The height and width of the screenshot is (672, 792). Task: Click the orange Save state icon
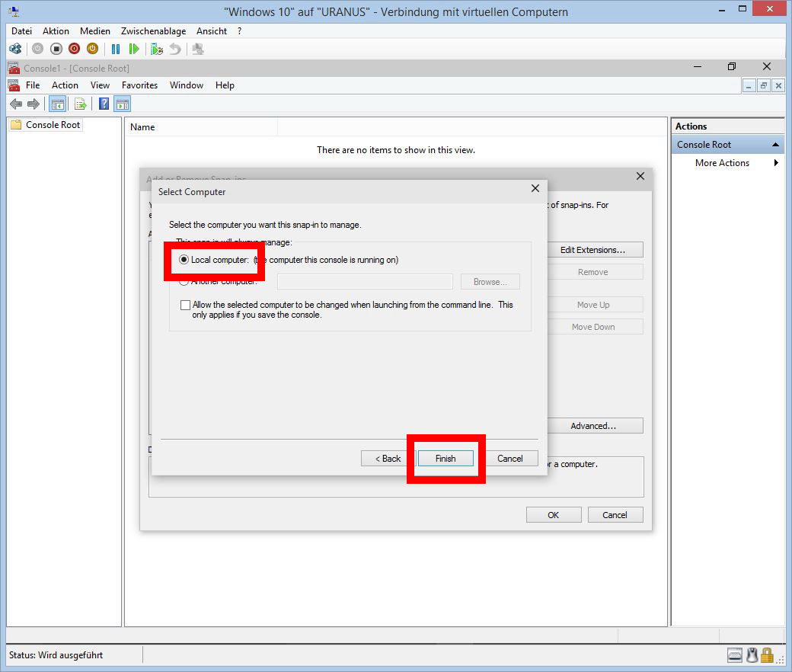[92, 49]
